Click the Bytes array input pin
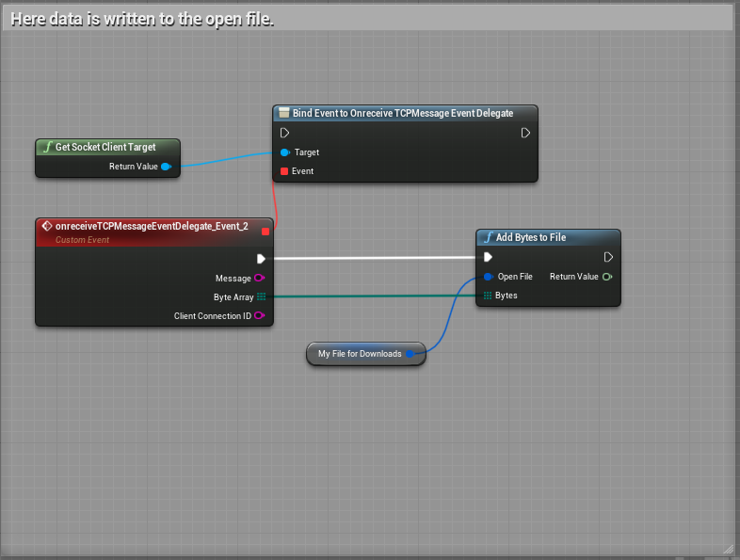 (x=488, y=296)
